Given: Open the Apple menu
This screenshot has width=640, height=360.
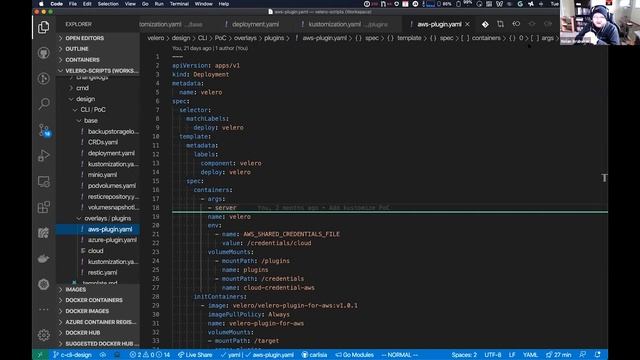Looking at the screenshot, I should click(x=41, y=4).
